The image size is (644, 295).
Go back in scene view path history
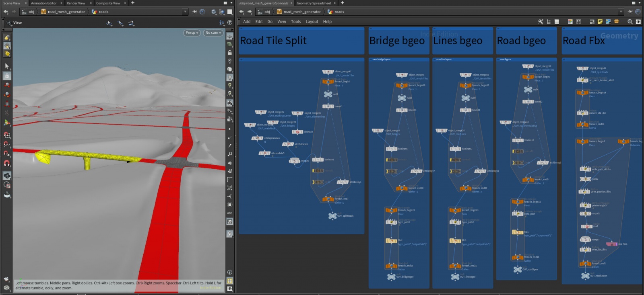(x=6, y=12)
